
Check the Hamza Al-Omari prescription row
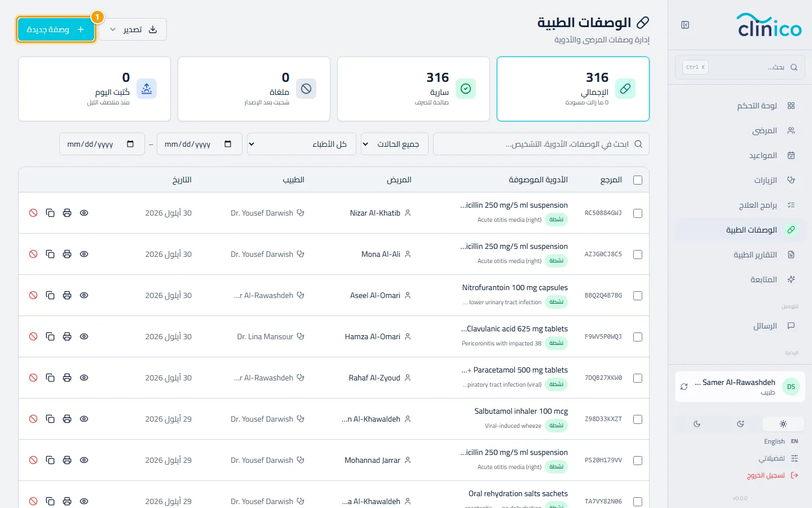pos(638,337)
